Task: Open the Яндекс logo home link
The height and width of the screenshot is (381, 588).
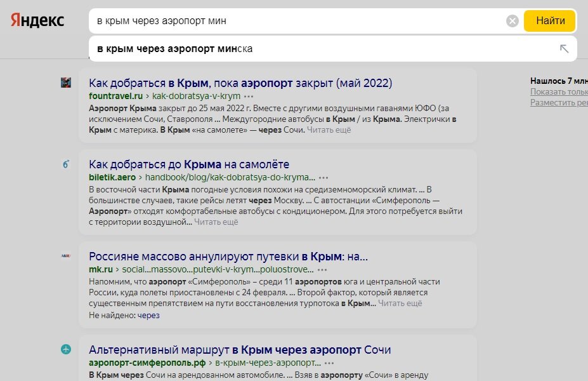Action: click(37, 20)
